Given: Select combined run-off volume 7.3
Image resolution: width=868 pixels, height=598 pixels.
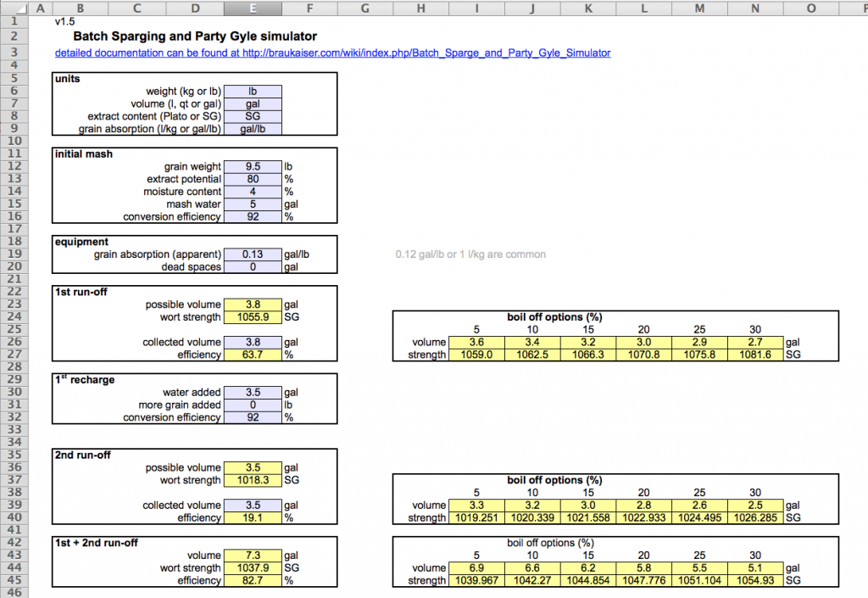Looking at the screenshot, I should click(253, 556).
